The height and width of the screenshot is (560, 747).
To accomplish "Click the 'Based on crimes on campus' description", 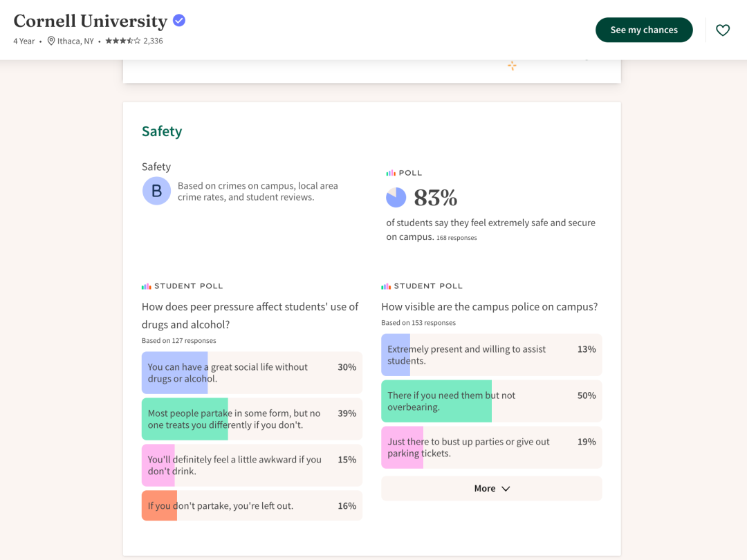I will [258, 192].
